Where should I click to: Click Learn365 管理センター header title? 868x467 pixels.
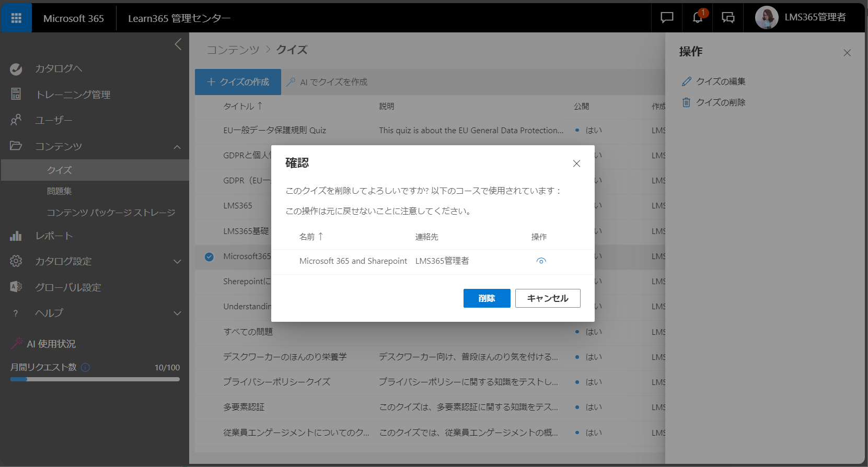tap(179, 18)
